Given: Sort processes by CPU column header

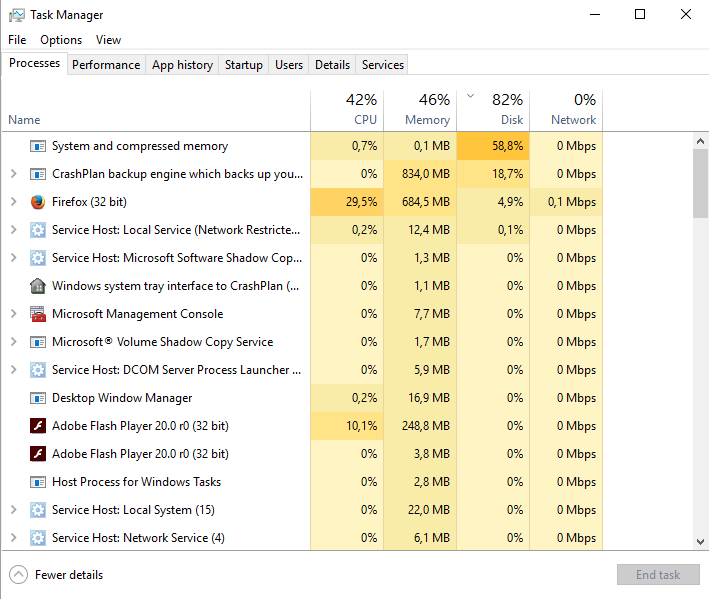Looking at the screenshot, I should pos(347,111).
